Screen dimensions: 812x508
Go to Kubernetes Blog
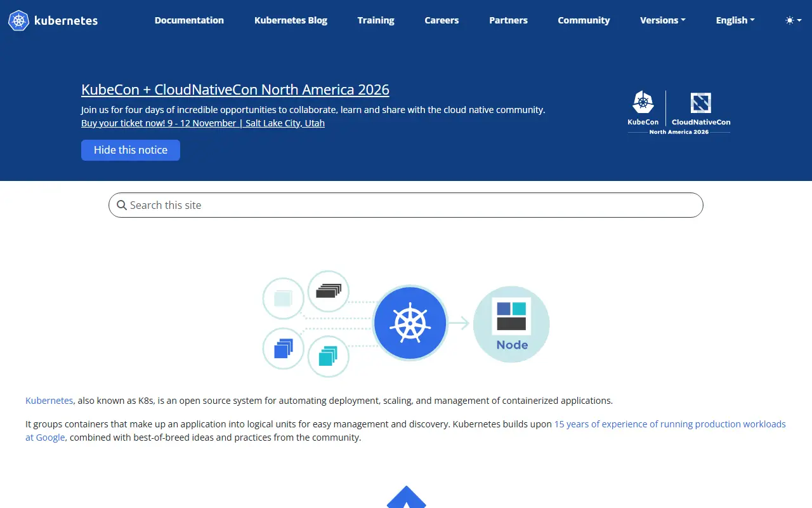pos(291,20)
